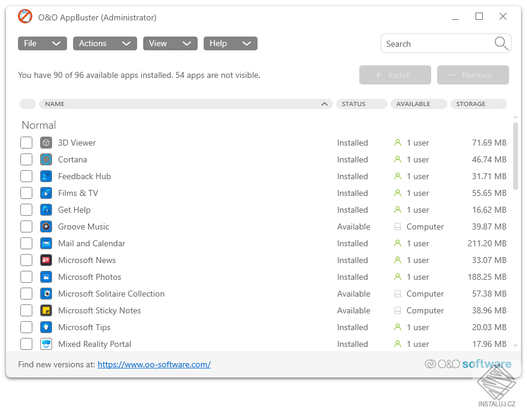Tick the Feedback Hub checkbox

26,176
